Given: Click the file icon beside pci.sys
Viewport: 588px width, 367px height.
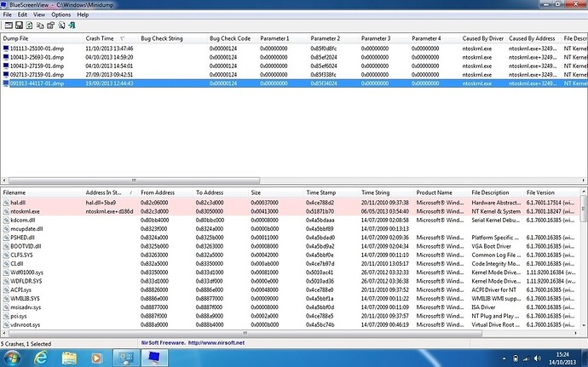Looking at the screenshot, I should (6, 316).
